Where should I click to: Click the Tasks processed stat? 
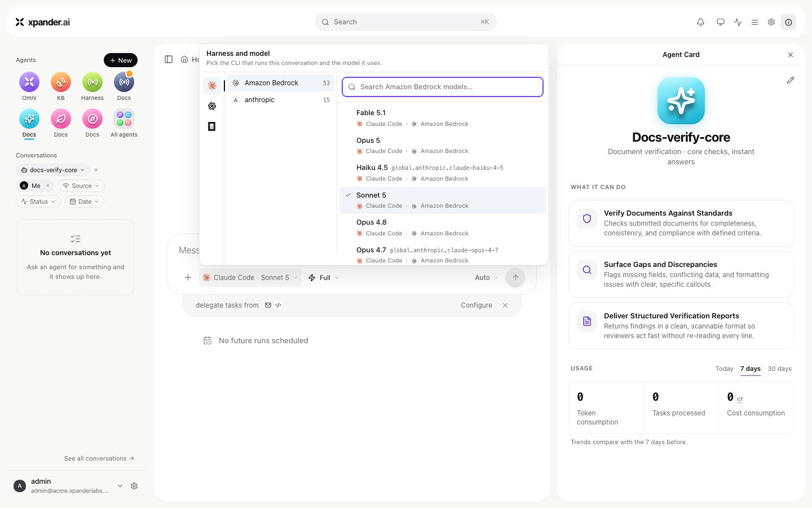click(x=681, y=408)
